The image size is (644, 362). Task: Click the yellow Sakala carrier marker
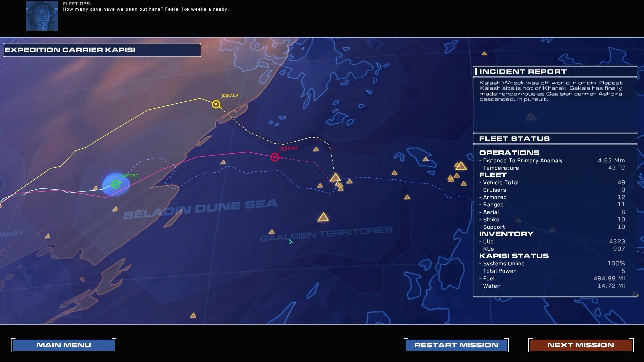(x=216, y=104)
